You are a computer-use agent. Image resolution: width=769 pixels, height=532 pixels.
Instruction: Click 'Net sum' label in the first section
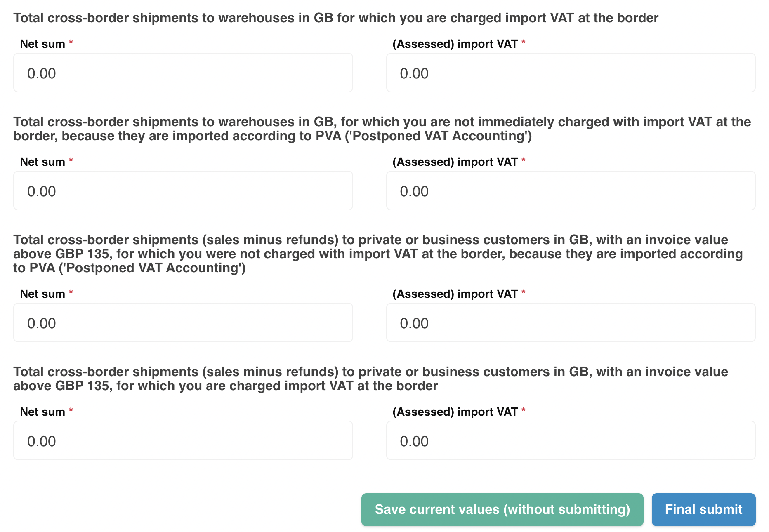[x=42, y=44]
